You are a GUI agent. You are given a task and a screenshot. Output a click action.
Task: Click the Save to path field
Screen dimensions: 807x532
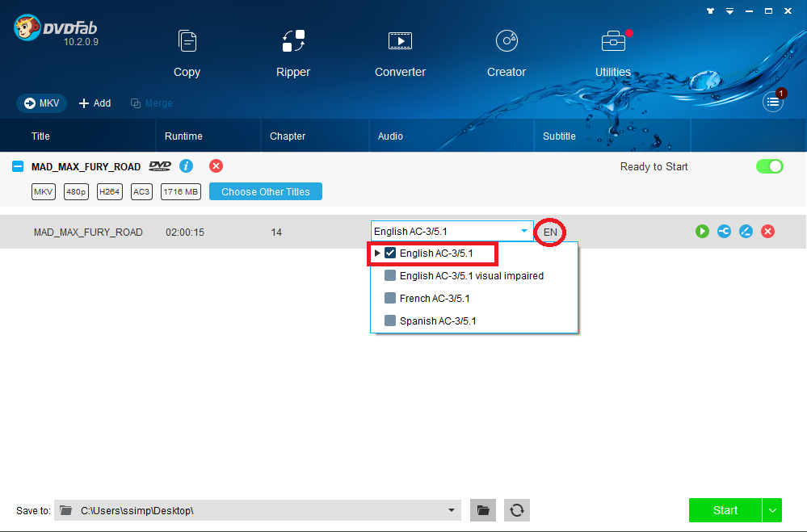click(258, 510)
